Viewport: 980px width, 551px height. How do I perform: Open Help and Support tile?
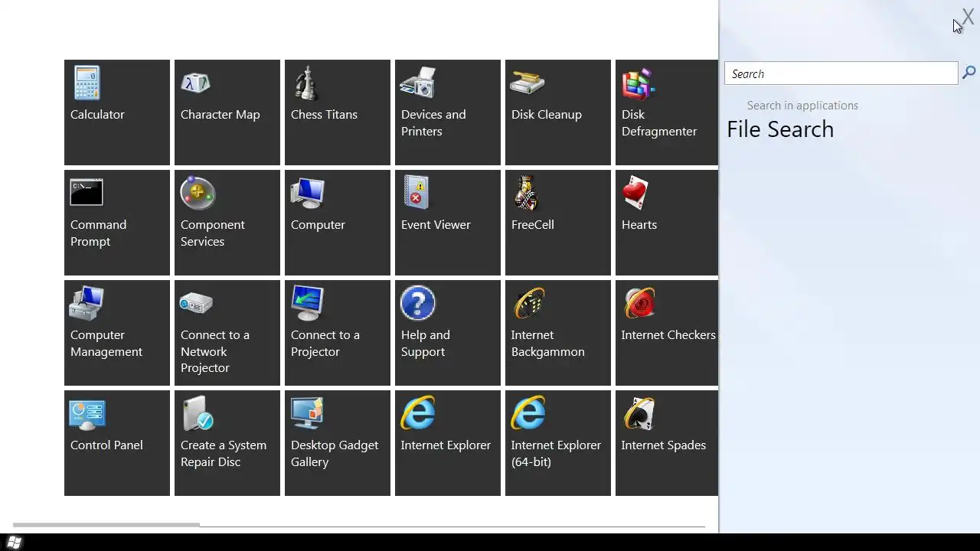tap(448, 333)
